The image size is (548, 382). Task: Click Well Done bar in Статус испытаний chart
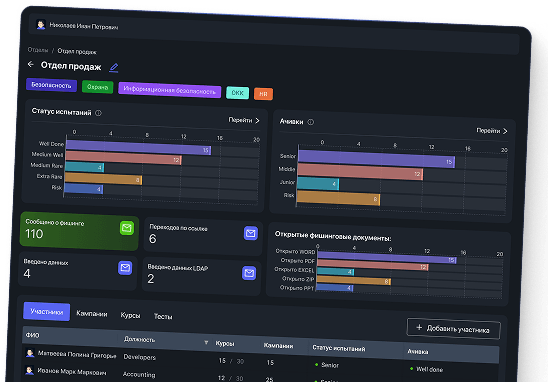coord(138,147)
